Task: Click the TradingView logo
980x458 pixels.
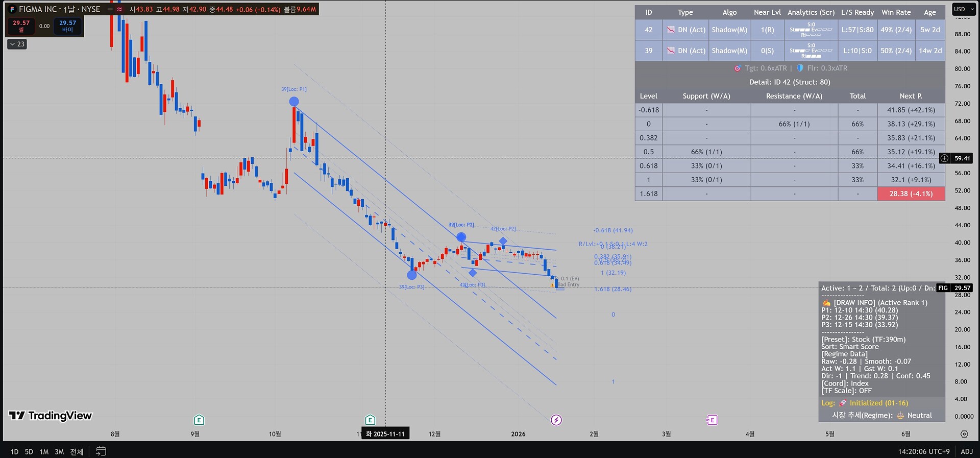Action: (x=51, y=416)
